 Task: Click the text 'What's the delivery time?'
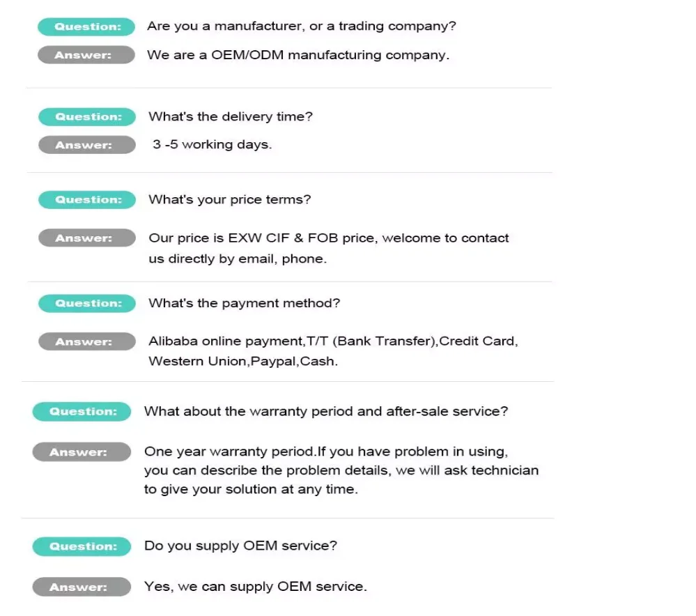(231, 117)
